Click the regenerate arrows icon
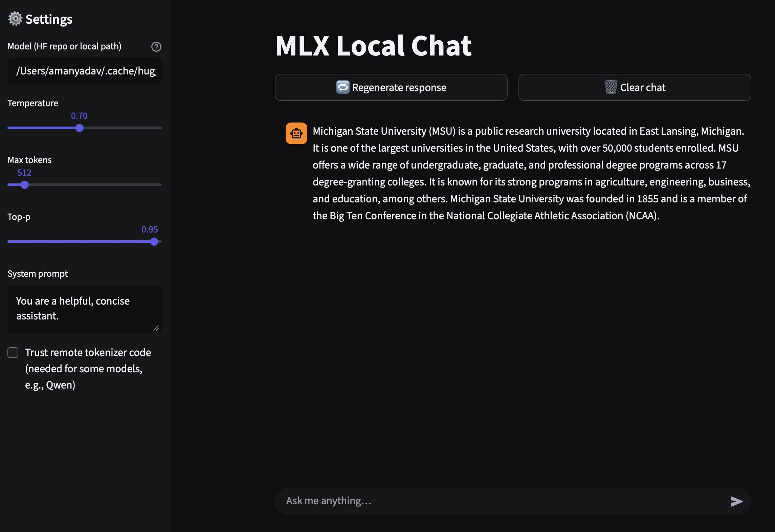Viewport: 775px width, 532px height. 342,87
